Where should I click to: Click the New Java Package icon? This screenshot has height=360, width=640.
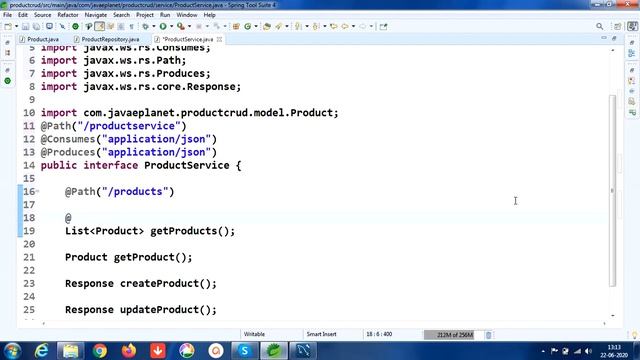[x=236, y=27]
